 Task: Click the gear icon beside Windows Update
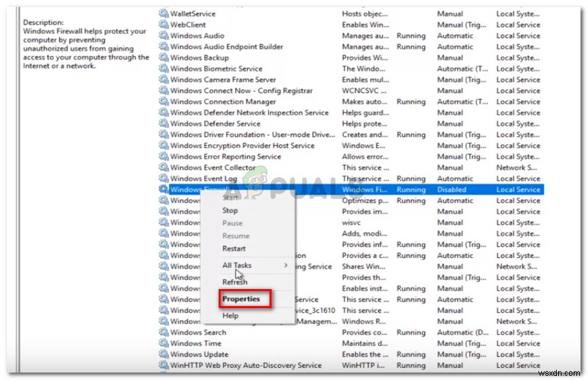click(x=164, y=354)
